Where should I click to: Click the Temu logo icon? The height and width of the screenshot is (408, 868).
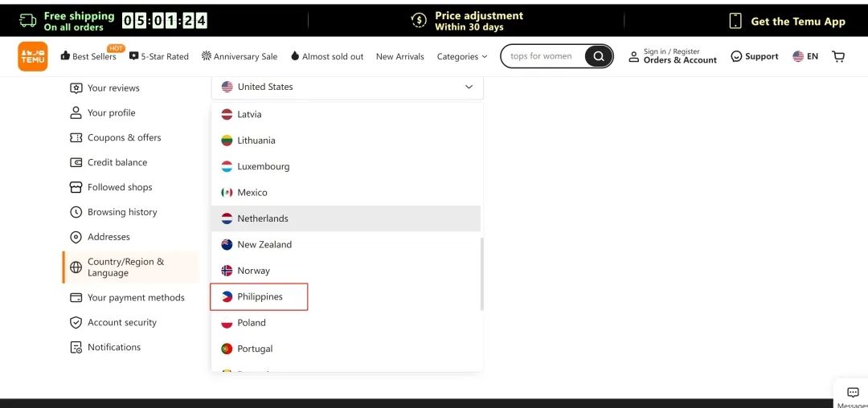(33, 56)
